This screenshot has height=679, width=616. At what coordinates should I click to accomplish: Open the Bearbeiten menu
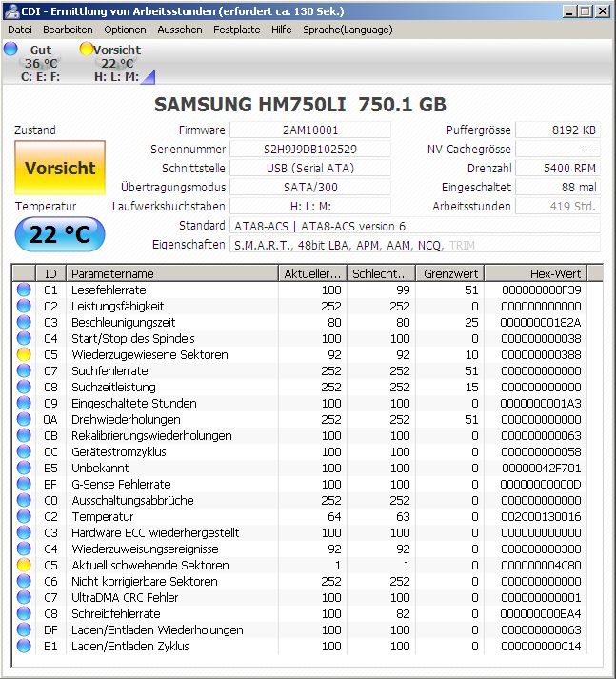click(68, 30)
